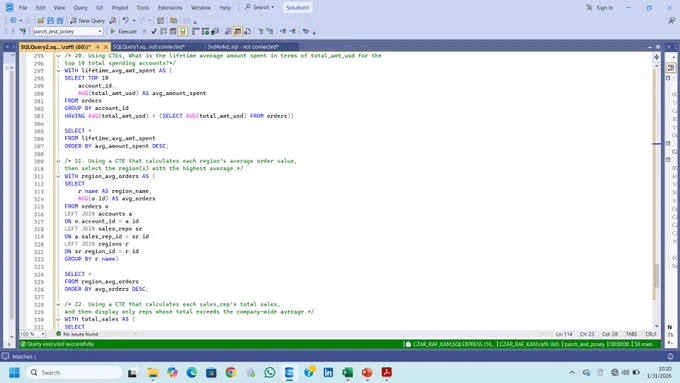Open Excel from the taskbar

pos(347,373)
